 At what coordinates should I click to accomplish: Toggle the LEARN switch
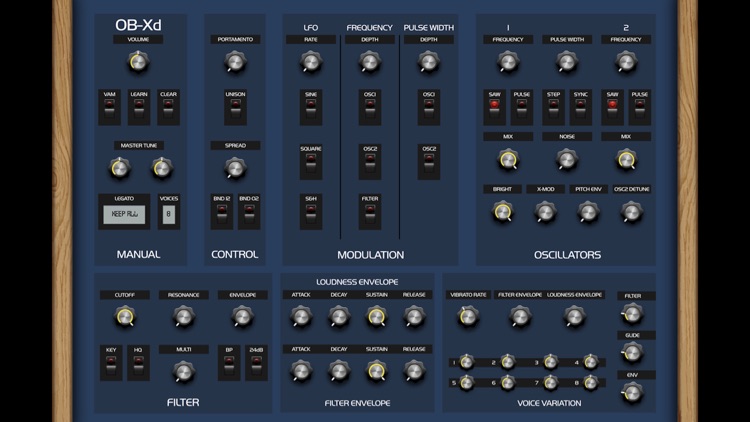click(x=139, y=109)
